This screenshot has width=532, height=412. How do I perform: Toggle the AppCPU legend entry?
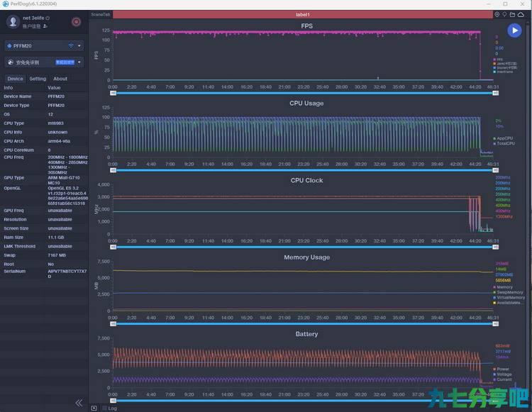tap(503, 138)
